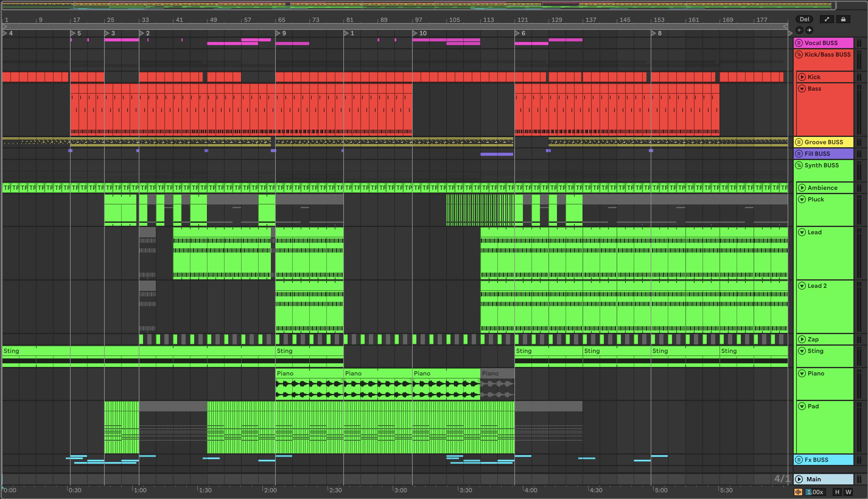
Task: Unfold the Zap track
Action: pos(802,339)
